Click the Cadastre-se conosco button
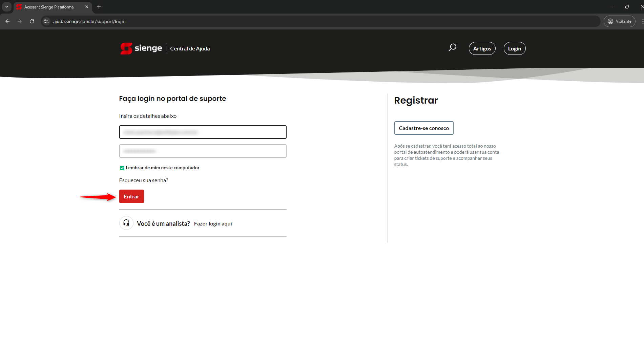This screenshot has width=644, height=346. [x=424, y=128]
